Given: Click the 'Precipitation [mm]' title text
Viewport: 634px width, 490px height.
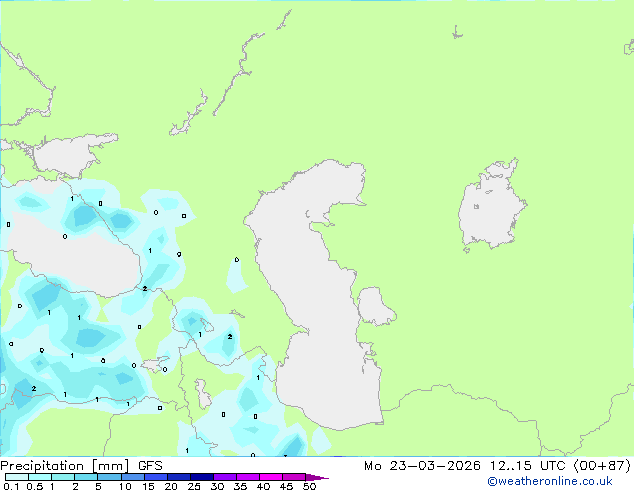Looking at the screenshot, I should (x=65, y=466).
